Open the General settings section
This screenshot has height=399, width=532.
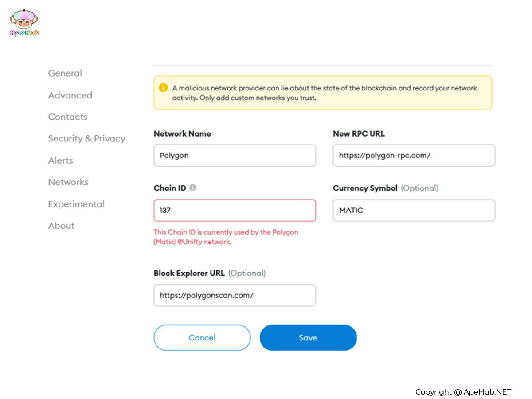pos(65,73)
